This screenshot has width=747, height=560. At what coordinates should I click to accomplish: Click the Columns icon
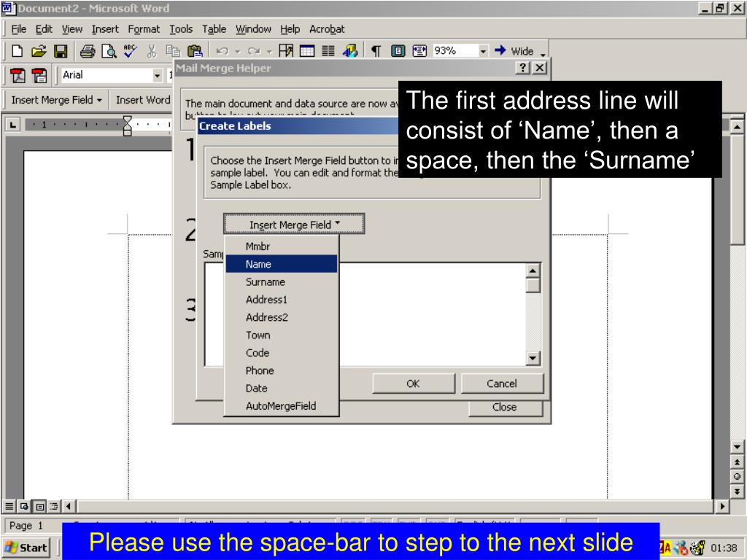pyautogui.click(x=328, y=51)
